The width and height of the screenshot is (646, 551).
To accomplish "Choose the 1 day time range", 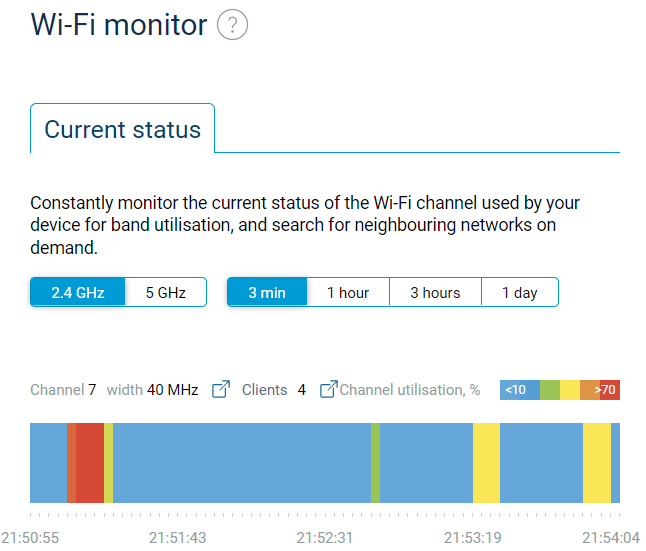I will [519, 292].
